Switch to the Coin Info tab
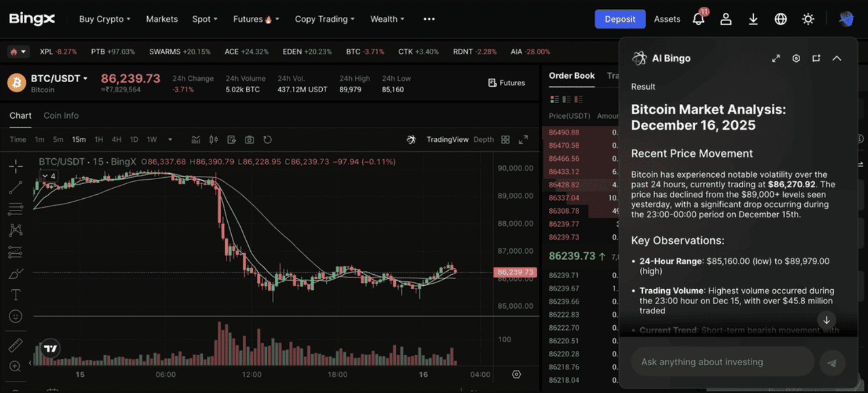The image size is (868, 393). [61, 115]
